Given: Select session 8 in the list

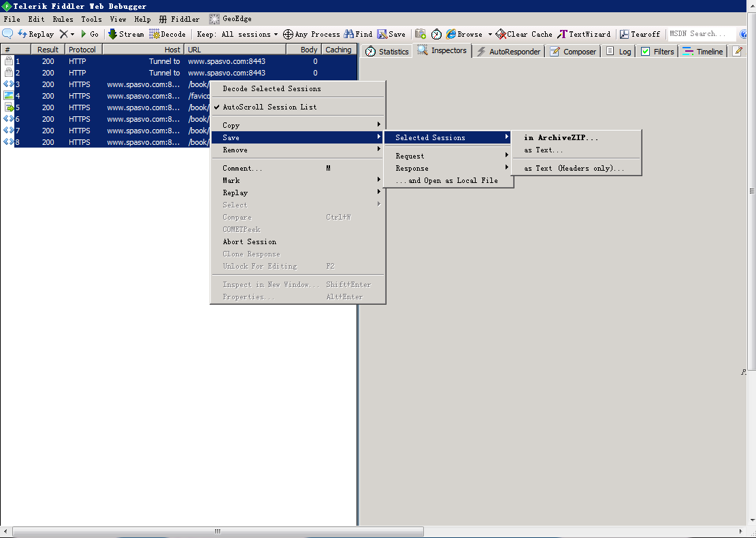Looking at the screenshot, I should pyautogui.click(x=178, y=142).
